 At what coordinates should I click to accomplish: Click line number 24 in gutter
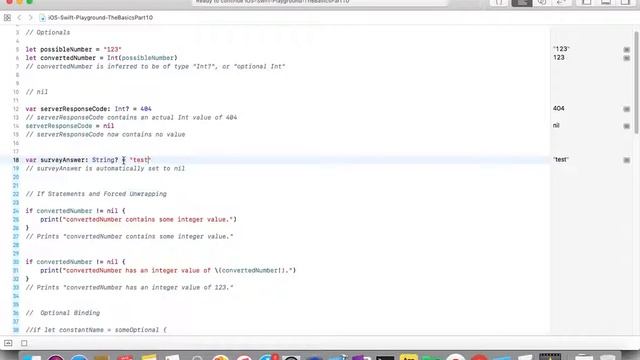click(16, 211)
